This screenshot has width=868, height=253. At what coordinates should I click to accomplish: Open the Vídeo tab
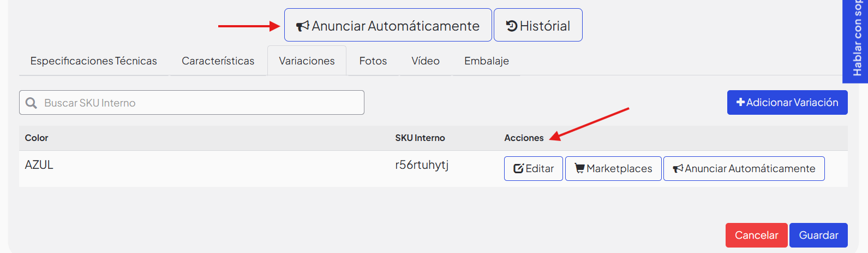pyautogui.click(x=426, y=61)
